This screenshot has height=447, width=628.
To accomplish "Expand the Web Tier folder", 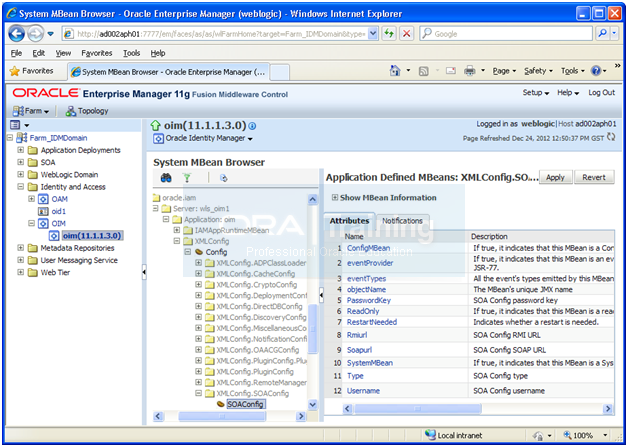I will point(20,272).
